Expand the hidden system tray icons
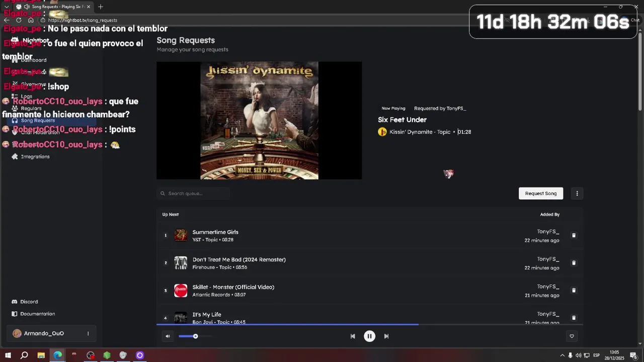 (x=562, y=355)
